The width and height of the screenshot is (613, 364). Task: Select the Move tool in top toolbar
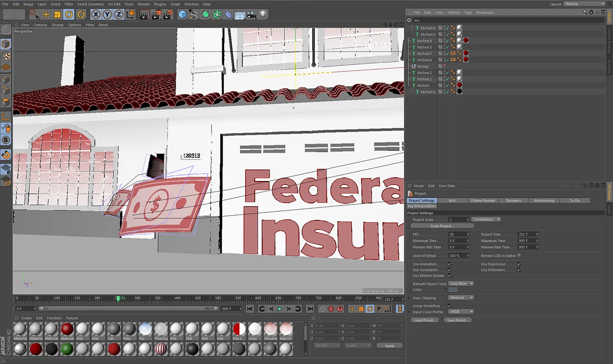[46, 14]
